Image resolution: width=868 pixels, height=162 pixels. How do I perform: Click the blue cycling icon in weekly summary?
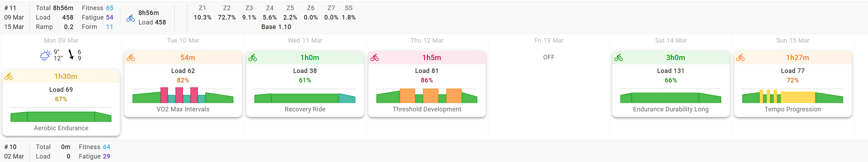coord(130,18)
